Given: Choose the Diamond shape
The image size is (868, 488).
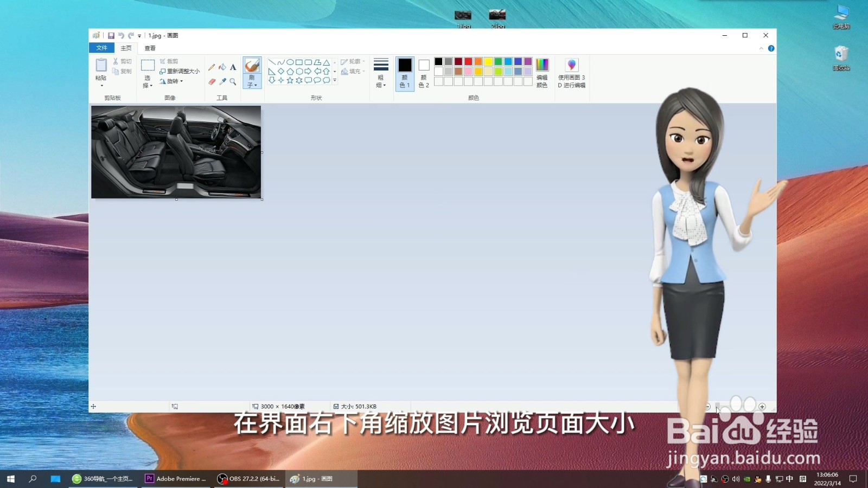Looking at the screenshot, I should (x=281, y=71).
